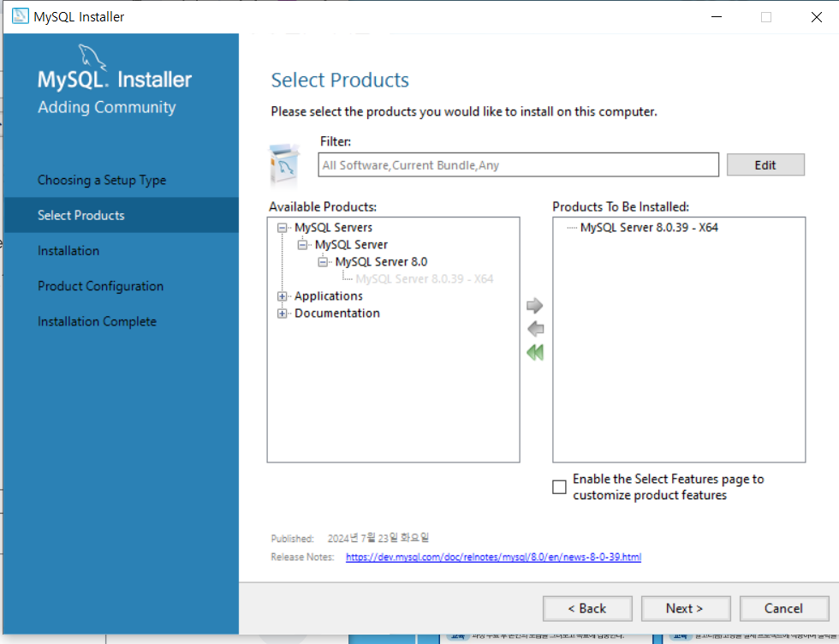Viewport: 839px width, 644px height.
Task: Click the remove product left arrow icon
Action: pyautogui.click(x=536, y=329)
